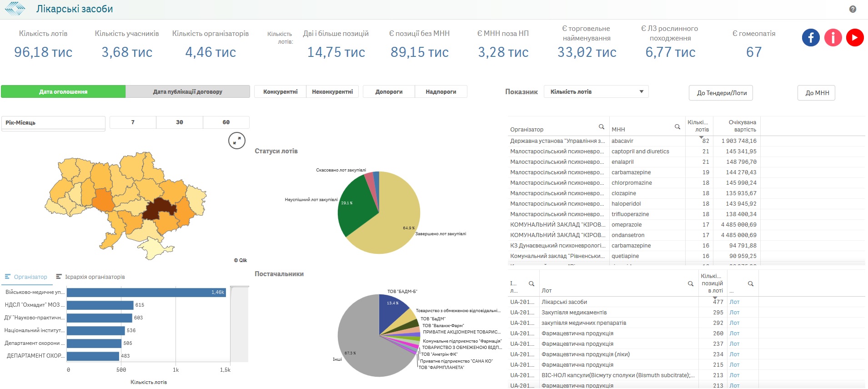Select the Національний інститут bar
This screenshot has height=389, width=868.
click(x=96, y=330)
